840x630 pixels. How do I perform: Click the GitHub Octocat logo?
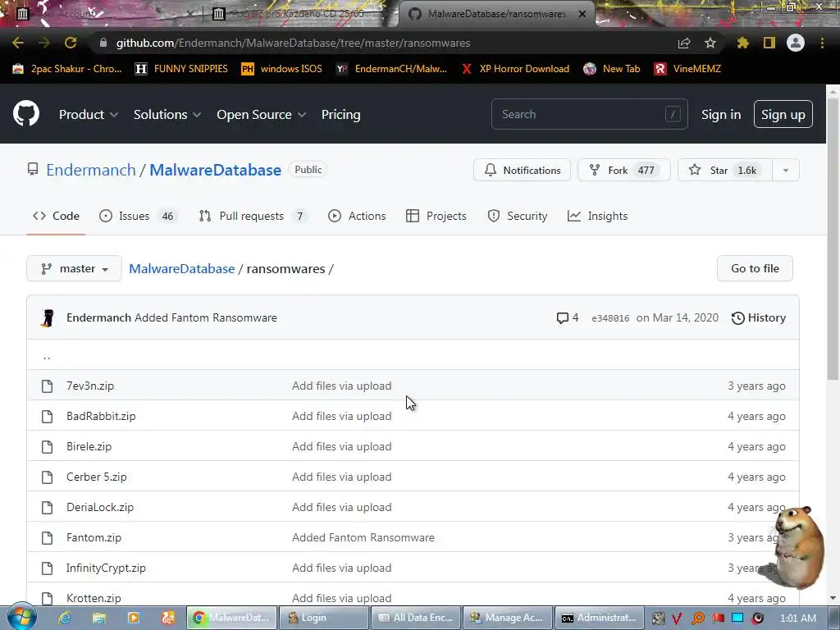coord(26,113)
